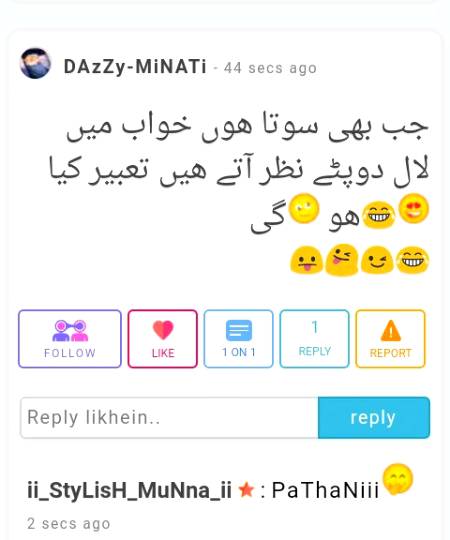The height and width of the screenshot is (540, 450).
Task: Click the rolling-eyes emoji in the post
Action: pyautogui.click(x=304, y=208)
